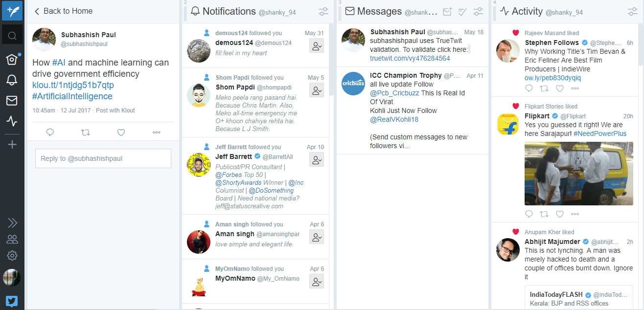The height and width of the screenshot is (310, 644).
Task: Add a new column with plus icon
Action: (12, 144)
